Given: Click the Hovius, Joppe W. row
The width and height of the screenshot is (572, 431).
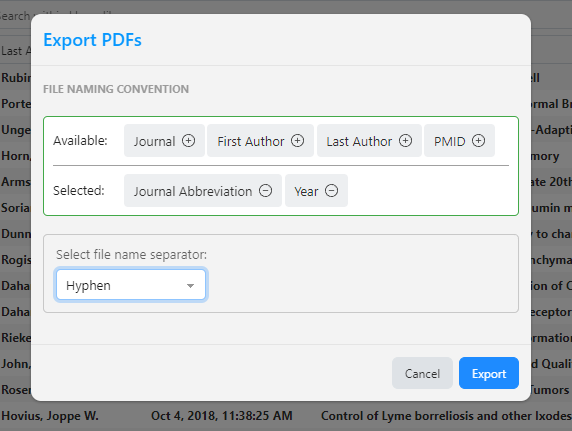Looking at the screenshot, I should pos(286,416).
